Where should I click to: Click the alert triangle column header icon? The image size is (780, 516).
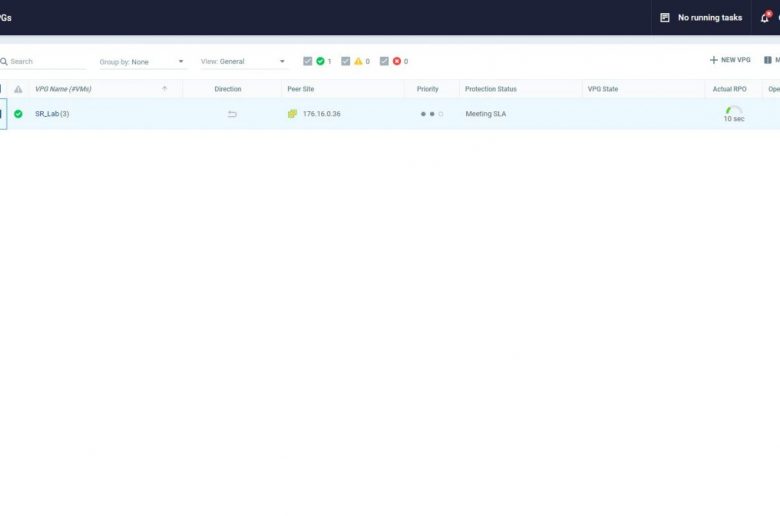click(x=18, y=89)
